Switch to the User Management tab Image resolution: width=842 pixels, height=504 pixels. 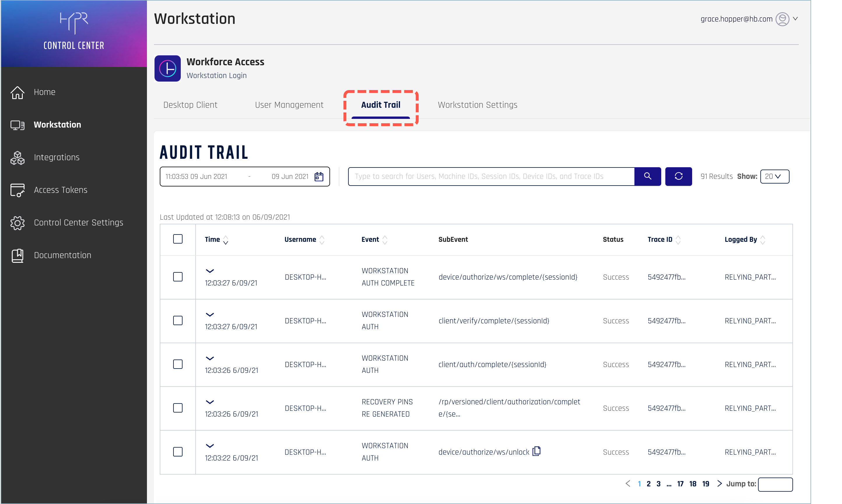tap(289, 105)
